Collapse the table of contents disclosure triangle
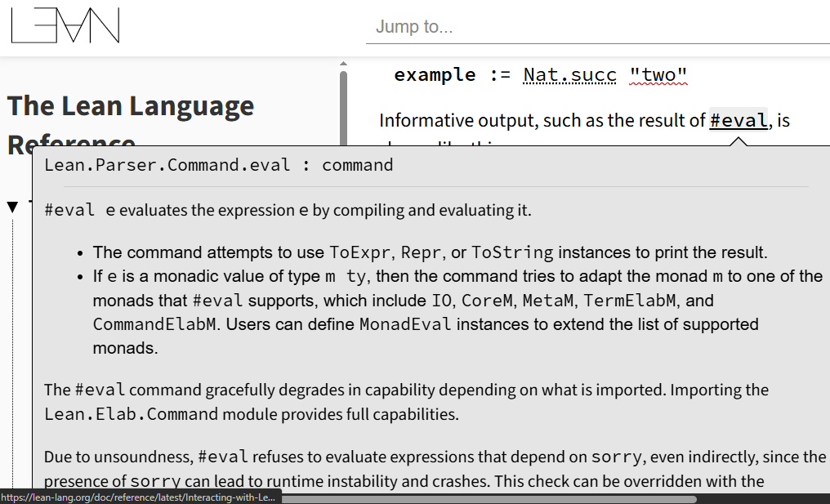Image resolution: width=830 pixels, height=504 pixels. [12, 207]
